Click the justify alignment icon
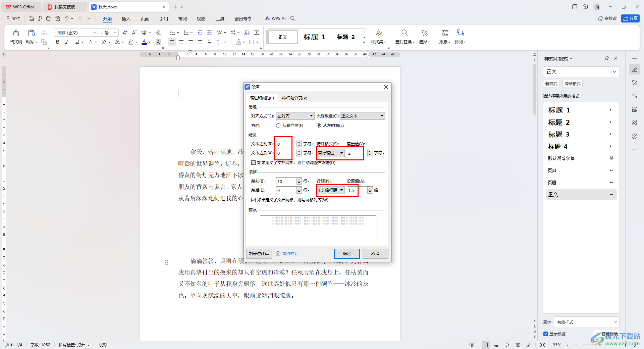Image resolution: width=644 pixels, height=349 pixels. (x=200, y=42)
